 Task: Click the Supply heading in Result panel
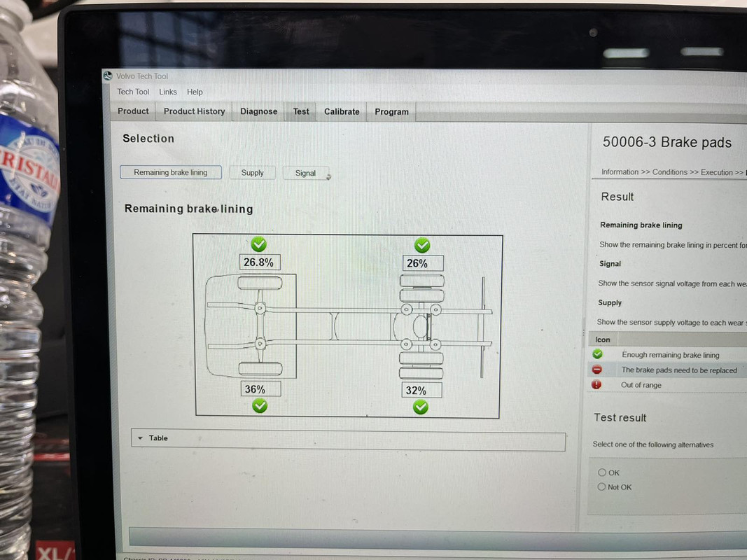coord(609,302)
